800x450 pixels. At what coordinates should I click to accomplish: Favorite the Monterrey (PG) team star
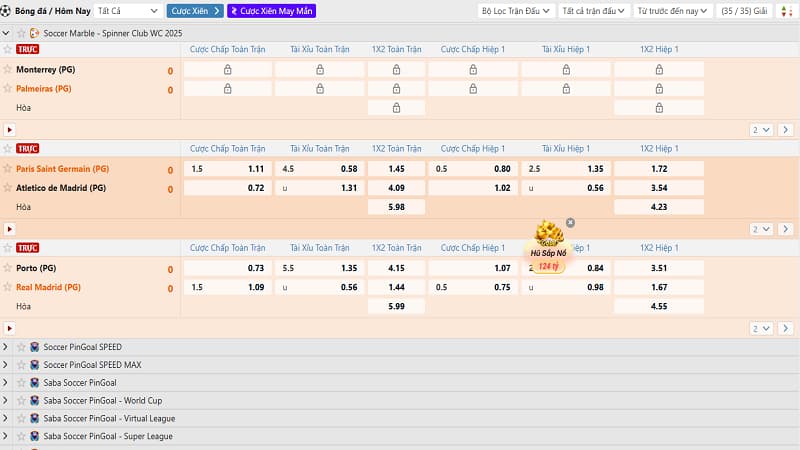[x=7, y=69]
